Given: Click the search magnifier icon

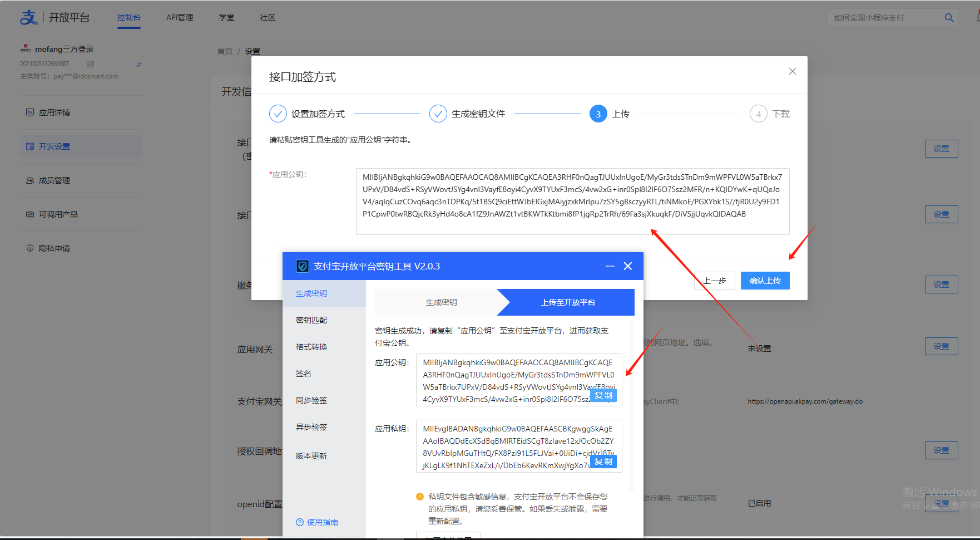Looking at the screenshot, I should (x=949, y=18).
